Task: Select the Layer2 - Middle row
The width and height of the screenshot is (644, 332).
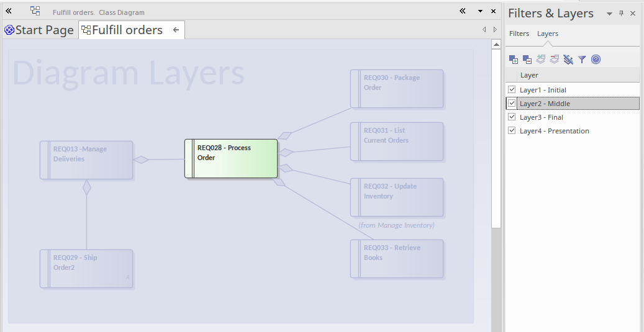Action: pos(573,104)
